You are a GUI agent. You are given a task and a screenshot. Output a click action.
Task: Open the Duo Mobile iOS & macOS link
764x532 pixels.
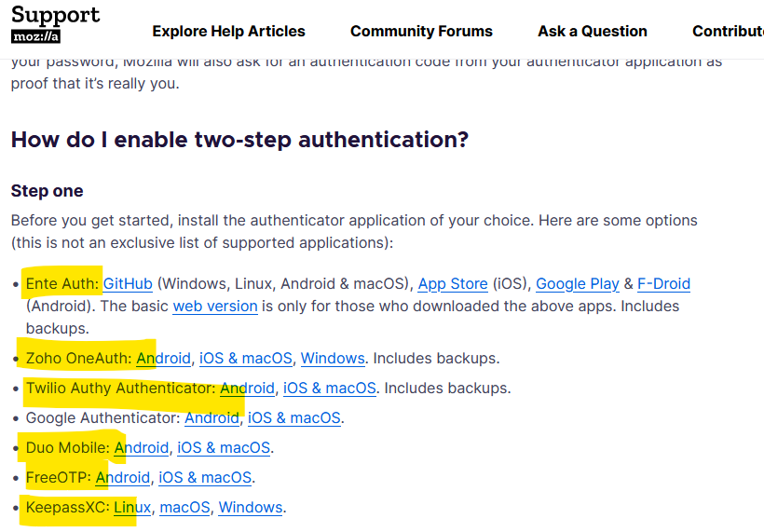[x=224, y=447]
